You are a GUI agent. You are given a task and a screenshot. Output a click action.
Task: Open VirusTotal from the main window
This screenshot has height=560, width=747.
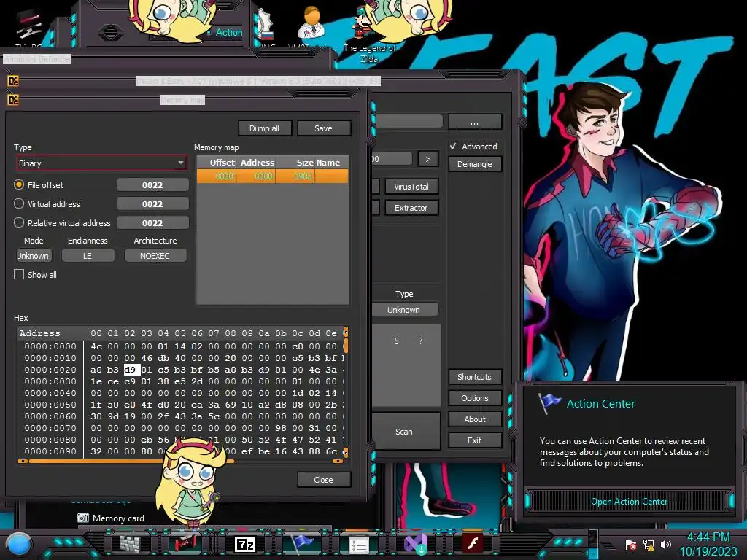[411, 187]
